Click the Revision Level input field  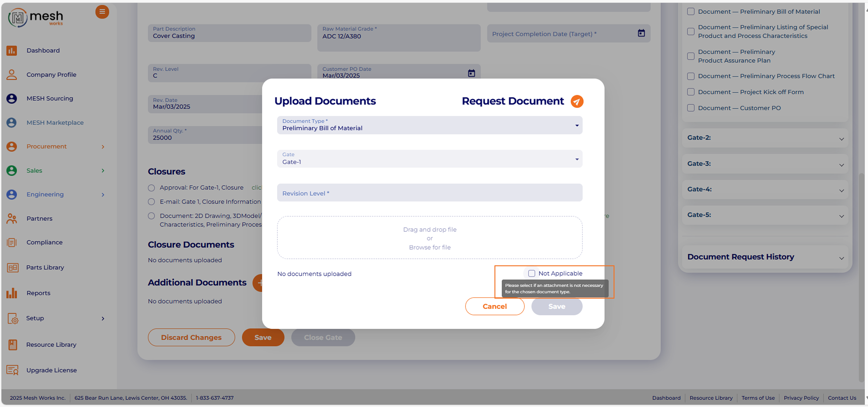[x=429, y=193]
